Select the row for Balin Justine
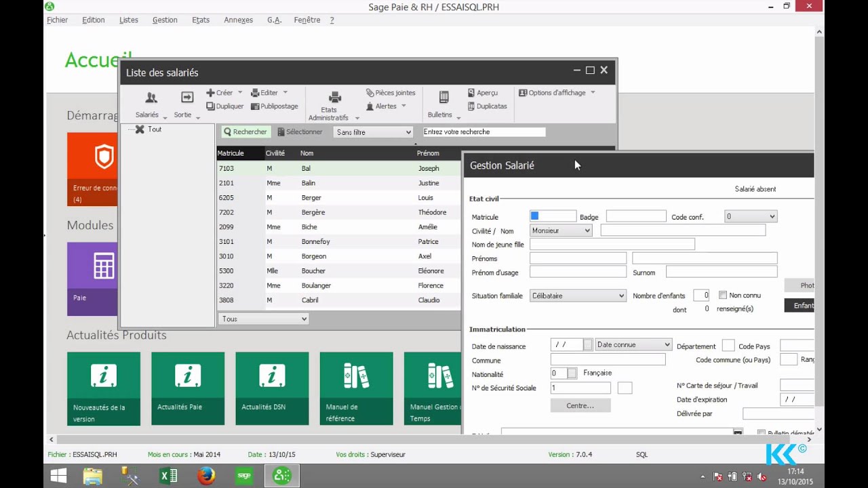The width and height of the screenshot is (868, 488). pyautogui.click(x=338, y=183)
